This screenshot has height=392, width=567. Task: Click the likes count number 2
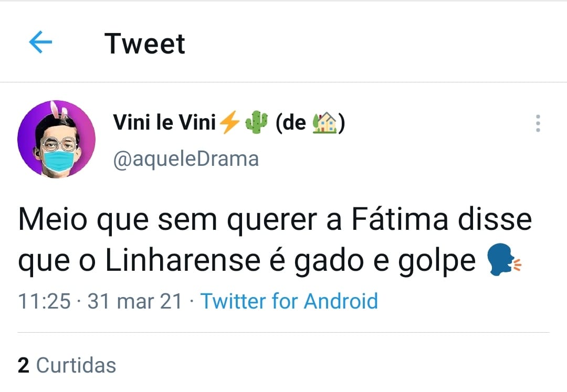23,365
